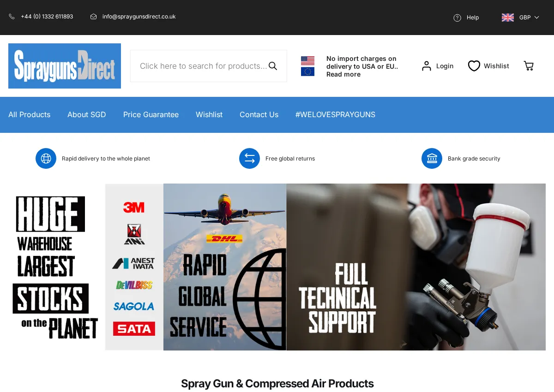
Task: Open the Contact Us menu item
Action: (x=259, y=114)
